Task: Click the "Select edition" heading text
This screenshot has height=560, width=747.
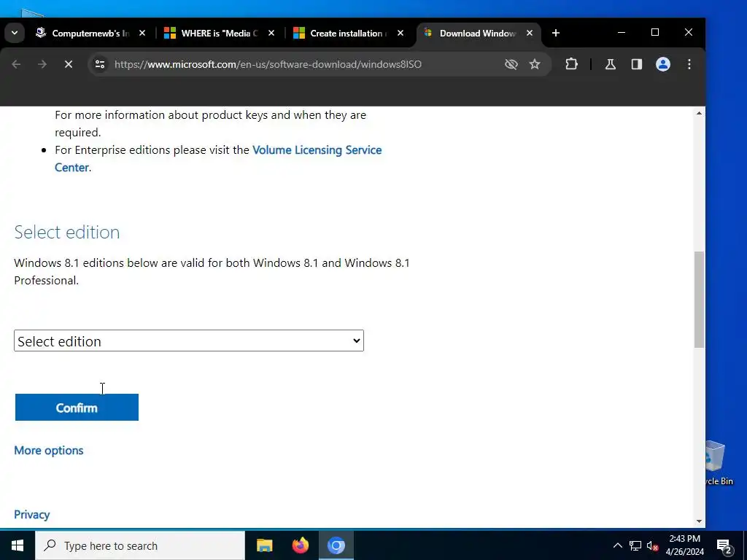Action: 66,232
